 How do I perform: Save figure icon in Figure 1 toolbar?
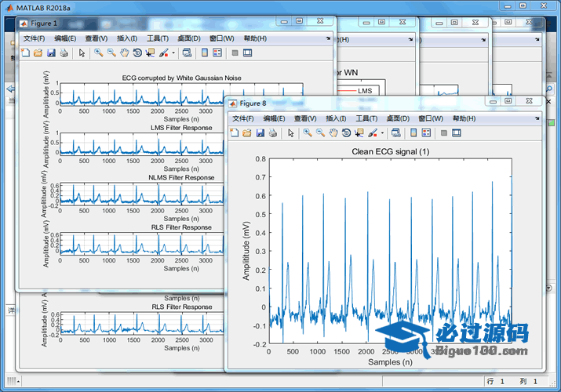point(51,53)
